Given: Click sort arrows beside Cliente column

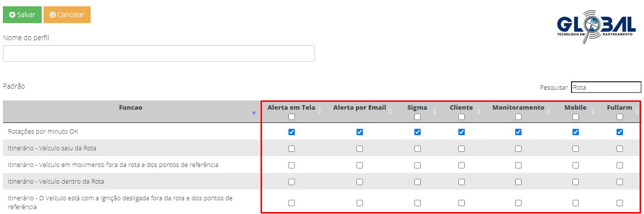Looking at the screenshot, I should pyautogui.click(x=478, y=112).
